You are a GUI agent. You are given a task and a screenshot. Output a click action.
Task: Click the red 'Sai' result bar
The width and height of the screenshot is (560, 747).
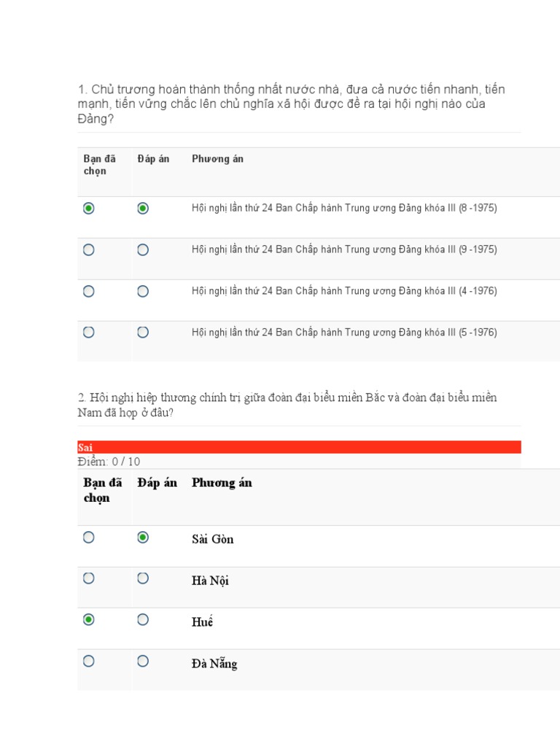(299, 447)
